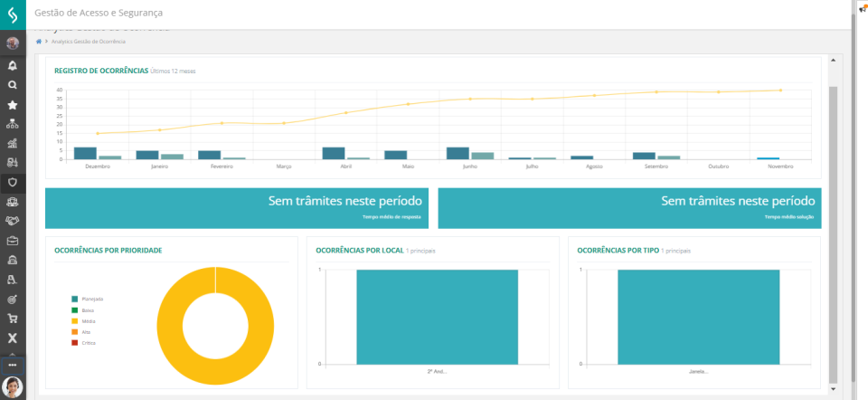Click the handshake sidebar icon
The width and height of the screenshot is (868, 400).
tap(13, 221)
